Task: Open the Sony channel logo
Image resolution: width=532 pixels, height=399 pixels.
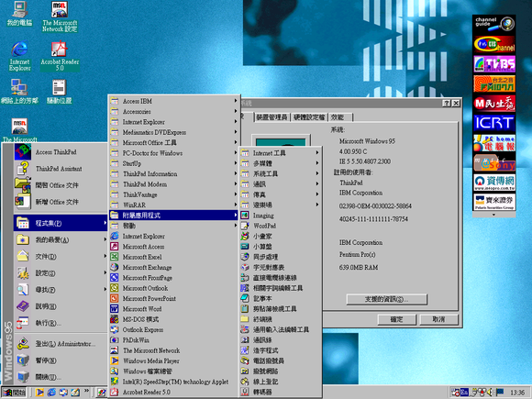Action: pos(494,162)
